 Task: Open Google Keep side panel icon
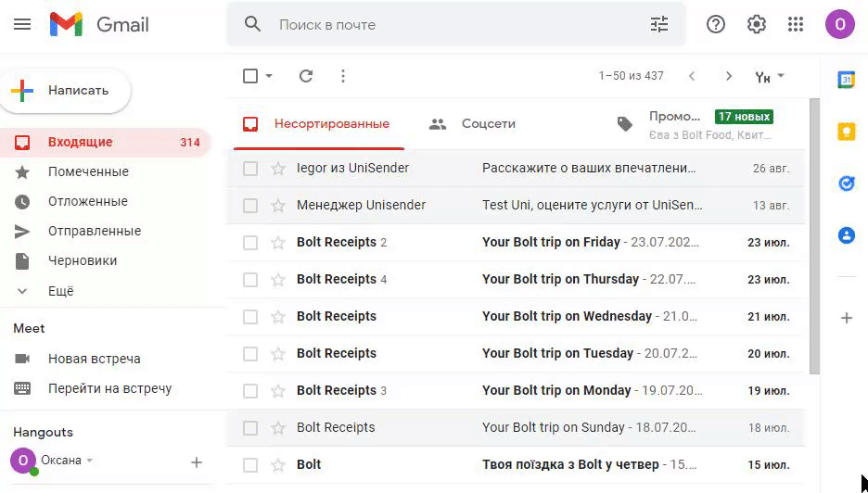847,132
